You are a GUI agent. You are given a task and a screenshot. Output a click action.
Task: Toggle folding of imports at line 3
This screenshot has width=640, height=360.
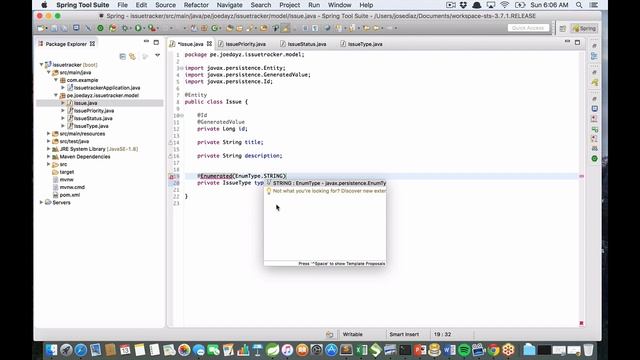tap(181, 68)
